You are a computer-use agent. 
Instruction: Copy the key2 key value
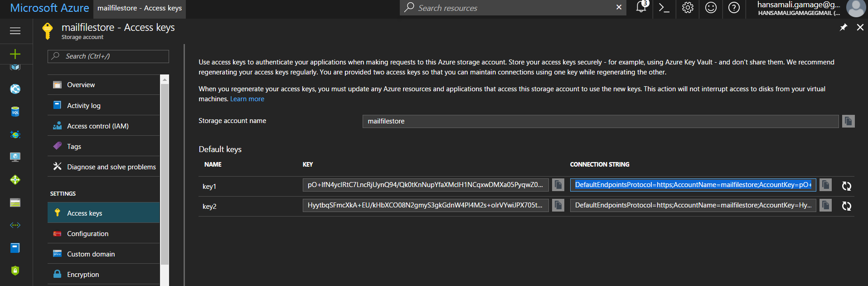558,205
